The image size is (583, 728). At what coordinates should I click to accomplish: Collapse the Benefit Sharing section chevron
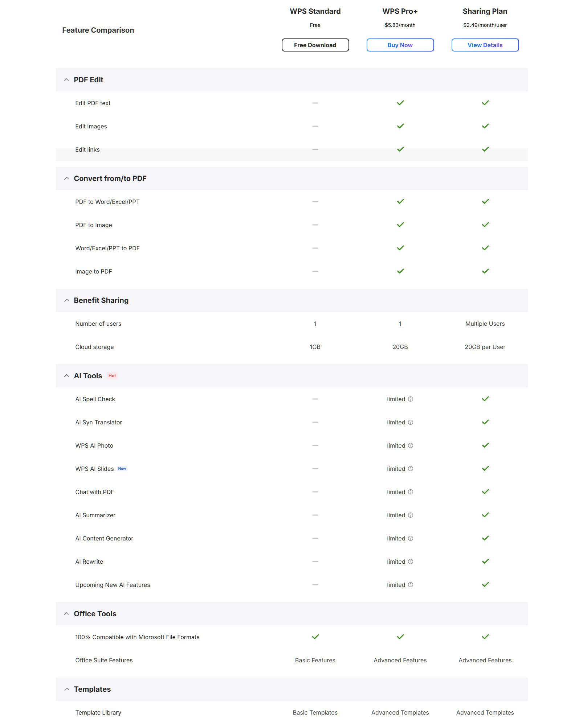(67, 300)
